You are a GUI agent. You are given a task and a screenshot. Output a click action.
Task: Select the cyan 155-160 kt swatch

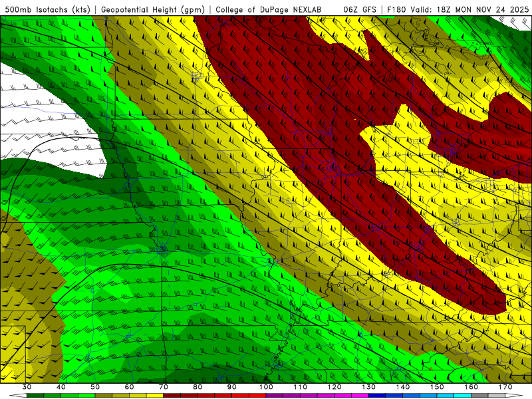coord(463,396)
